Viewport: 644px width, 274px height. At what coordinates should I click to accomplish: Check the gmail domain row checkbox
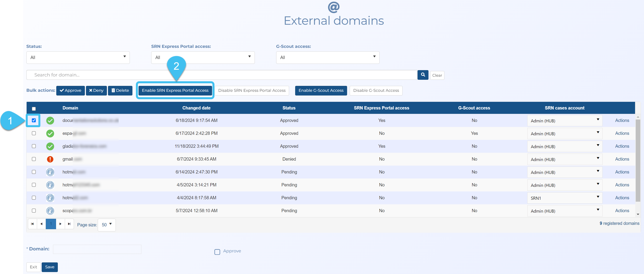pyautogui.click(x=34, y=159)
